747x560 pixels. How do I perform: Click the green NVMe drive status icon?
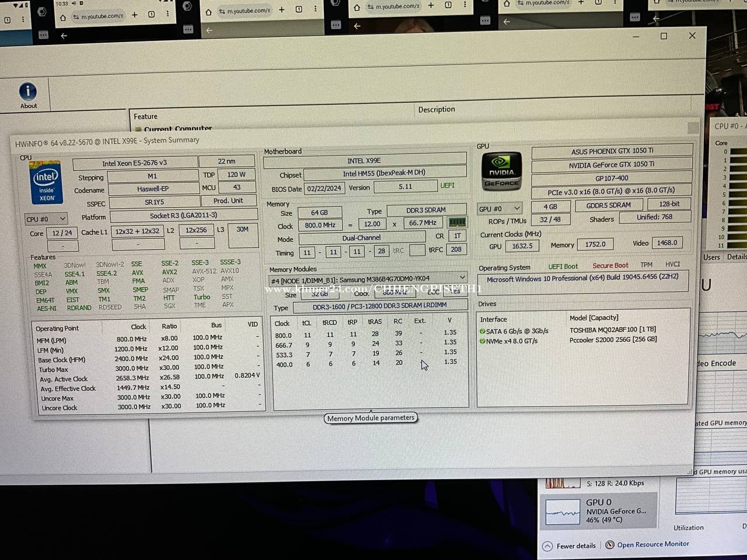(482, 341)
